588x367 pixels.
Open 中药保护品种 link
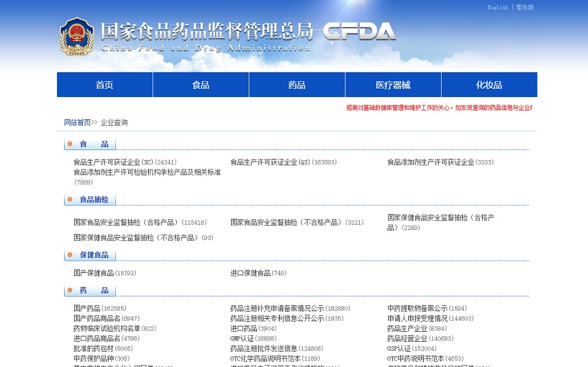click(102, 359)
